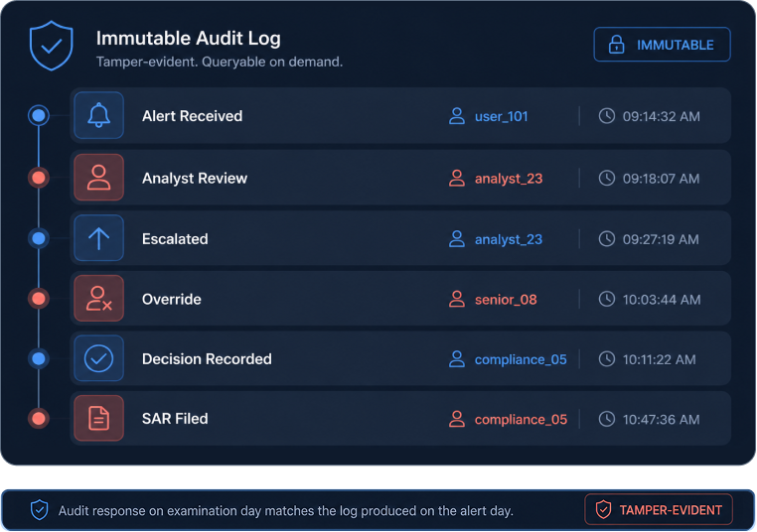This screenshot has width=757, height=532.
Task: Click the shield checkmark logo icon
Action: [52, 46]
